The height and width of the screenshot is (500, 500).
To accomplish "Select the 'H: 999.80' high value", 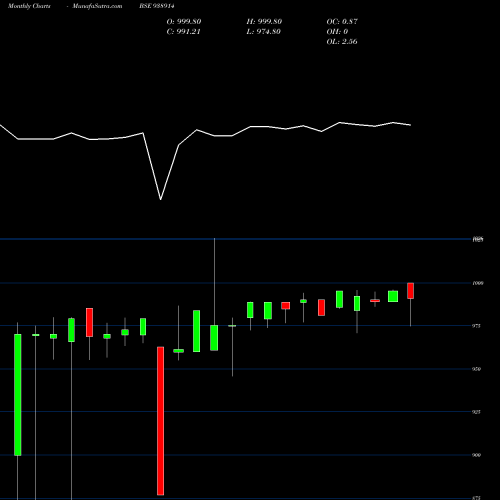I will pyautogui.click(x=264, y=22).
